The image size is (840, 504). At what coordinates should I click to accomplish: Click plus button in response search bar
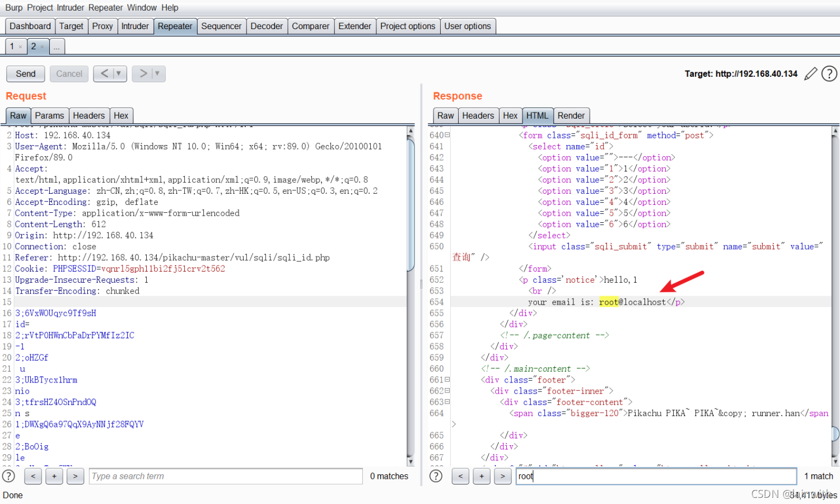click(482, 476)
